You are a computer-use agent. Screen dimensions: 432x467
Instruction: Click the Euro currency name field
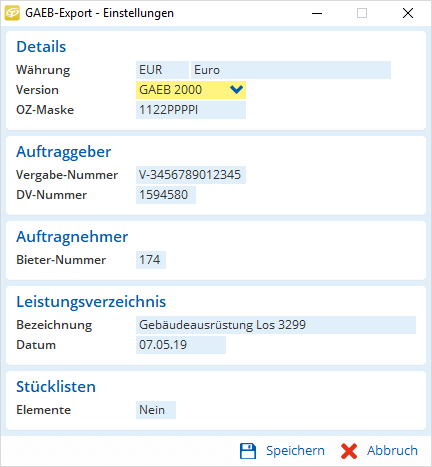291,70
